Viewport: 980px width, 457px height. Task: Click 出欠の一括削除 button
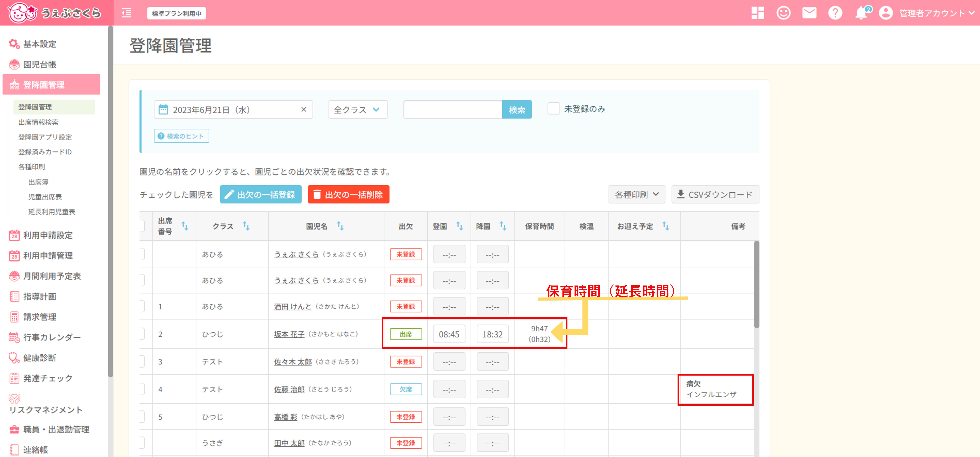tap(348, 194)
